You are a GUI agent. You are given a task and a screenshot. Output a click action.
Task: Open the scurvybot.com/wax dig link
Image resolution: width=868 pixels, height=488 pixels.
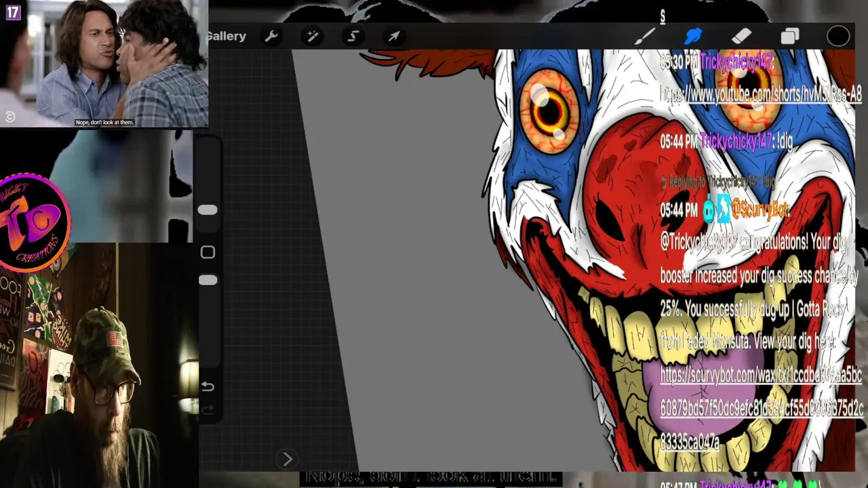pyautogui.click(x=762, y=408)
